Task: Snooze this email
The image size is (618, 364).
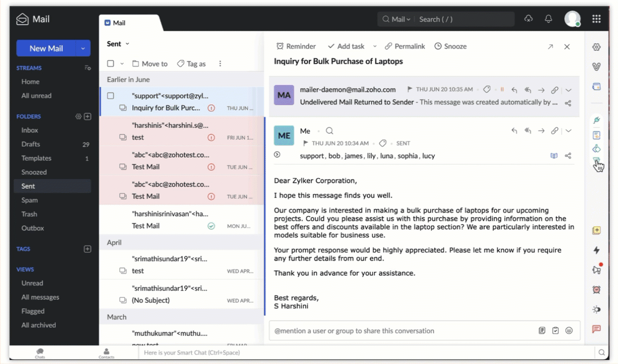Action: pyautogui.click(x=450, y=46)
